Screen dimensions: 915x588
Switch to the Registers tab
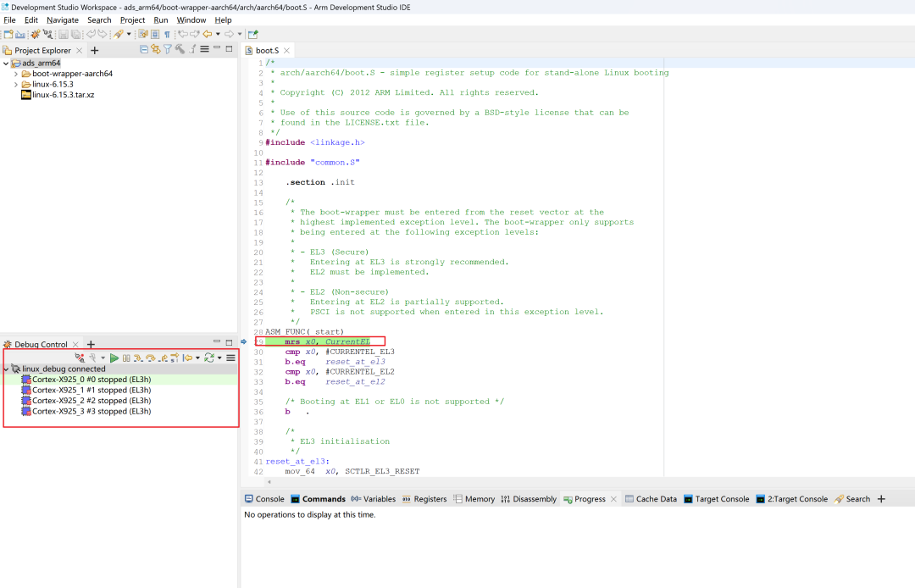click(430, 499)
